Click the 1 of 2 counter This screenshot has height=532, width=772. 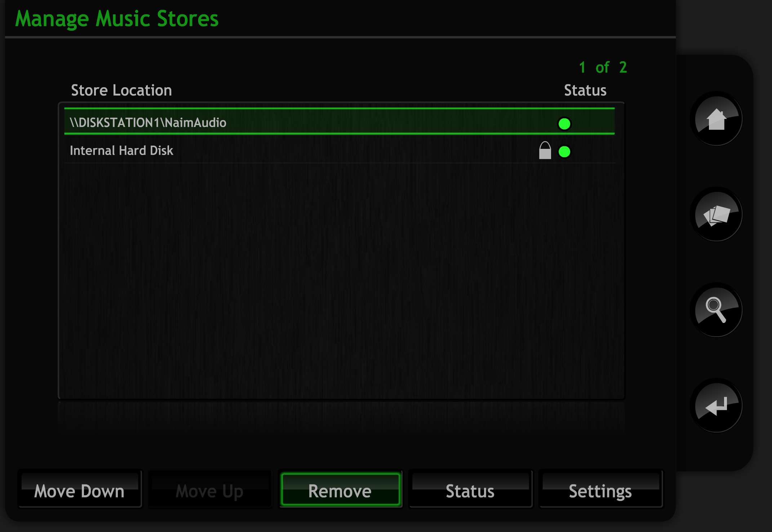[603, 67]
